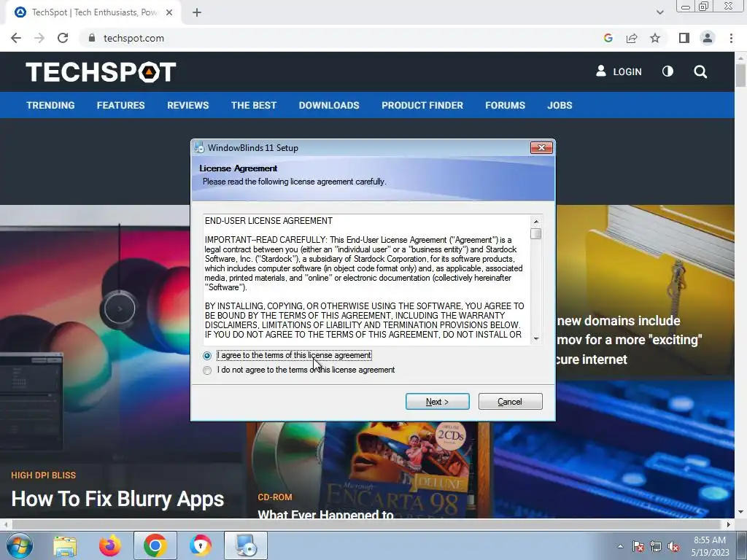747x560 pixels.
Task: Open the JOBS menu item
Action: pyautogui.click(x=560, y=105)
